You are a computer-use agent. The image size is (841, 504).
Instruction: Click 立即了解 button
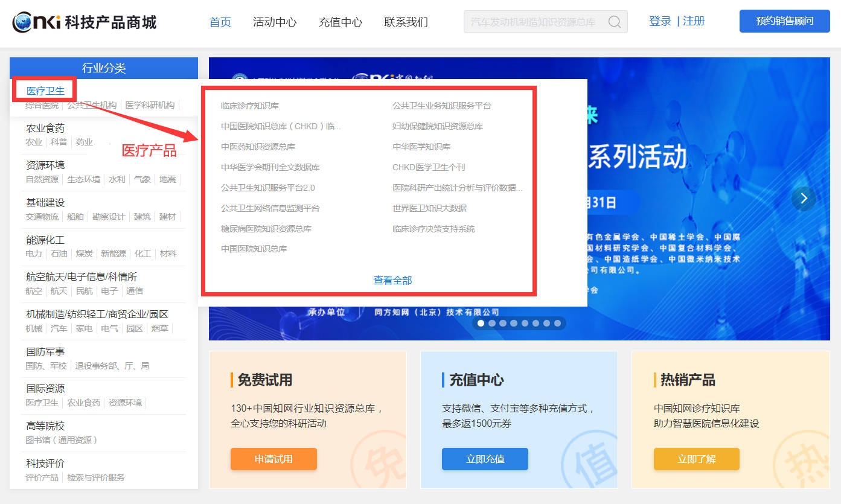coord(697,459)
